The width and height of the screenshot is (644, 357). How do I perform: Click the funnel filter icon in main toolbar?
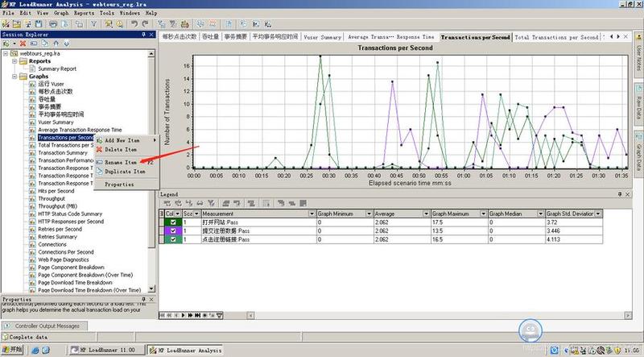click(x=93, y=24)
